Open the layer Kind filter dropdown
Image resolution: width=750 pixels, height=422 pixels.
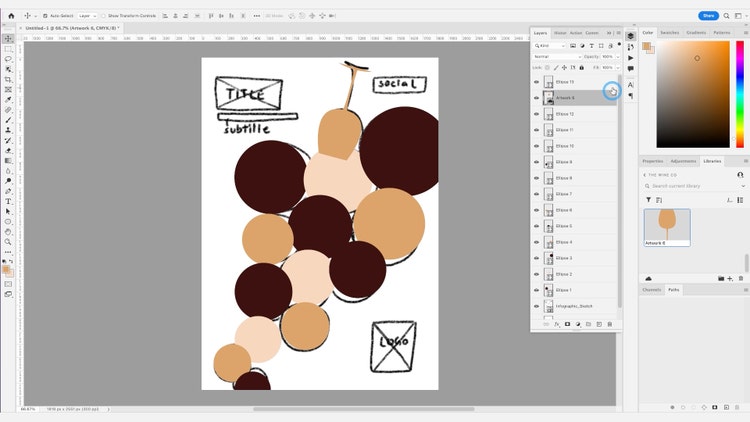click(x=551, y=45)
